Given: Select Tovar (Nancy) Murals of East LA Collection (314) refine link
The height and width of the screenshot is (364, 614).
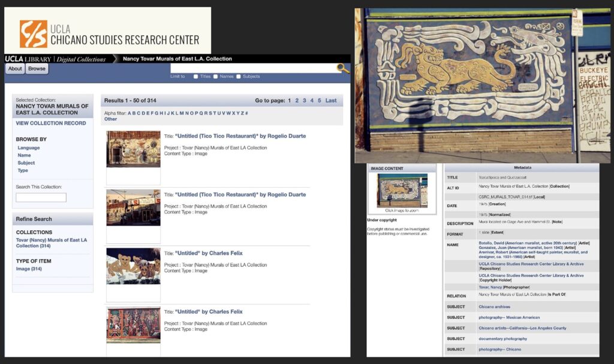Looking at the screenshot, I should point(52,243).
